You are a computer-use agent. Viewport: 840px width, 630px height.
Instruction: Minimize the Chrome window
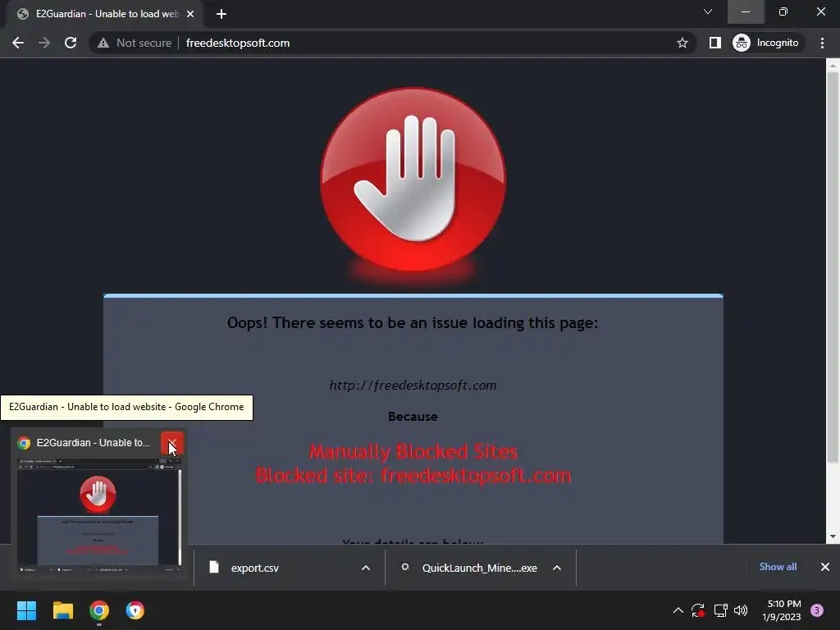click(x=746, y=11)
